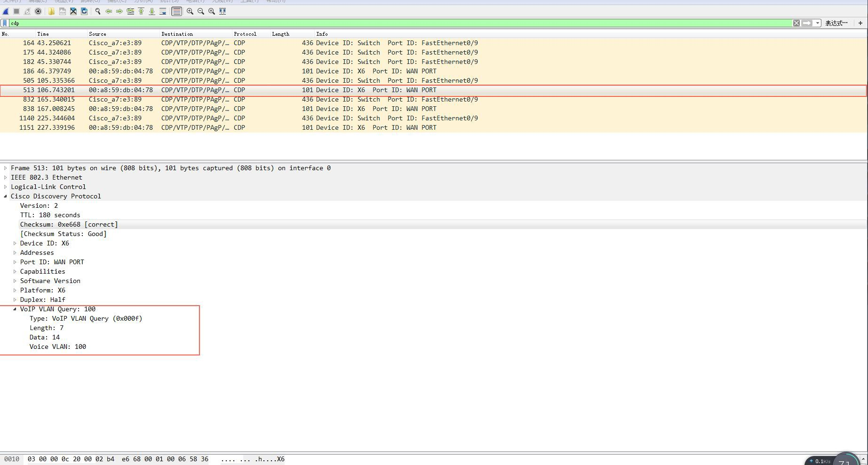Zoom in on packet text
The height and width of the screenshot is (465, 868).
tap(190, 11)
